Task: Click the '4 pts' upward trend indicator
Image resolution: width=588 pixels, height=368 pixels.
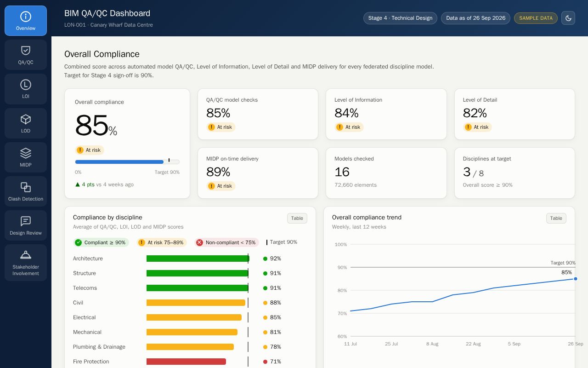Action: point(85,184)
